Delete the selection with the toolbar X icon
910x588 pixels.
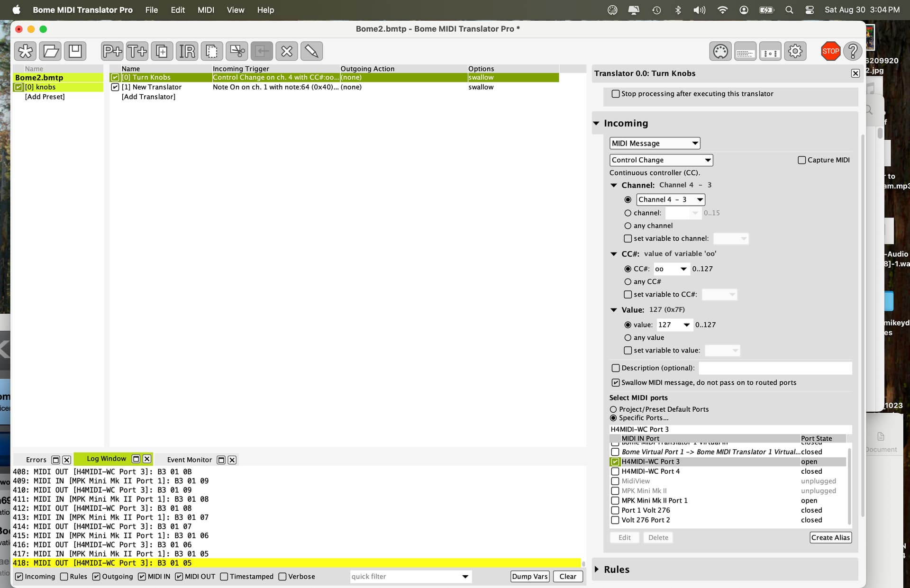tap(286, 51)
